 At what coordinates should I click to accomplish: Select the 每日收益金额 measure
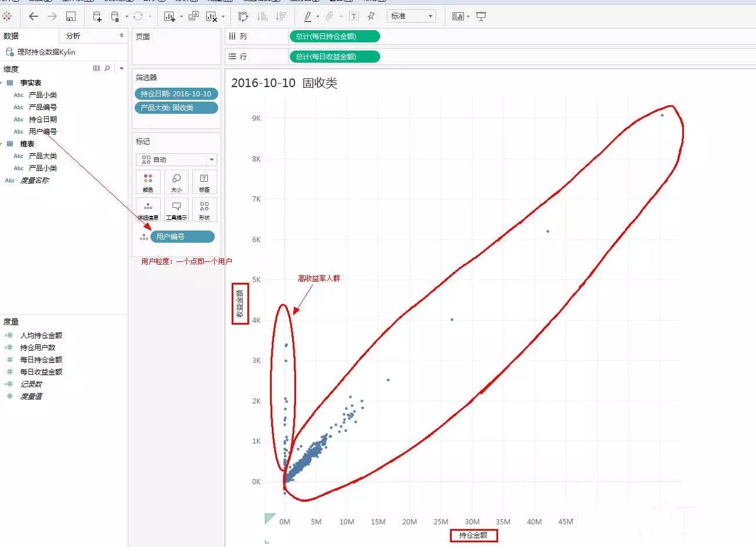(x=41, y=372)
